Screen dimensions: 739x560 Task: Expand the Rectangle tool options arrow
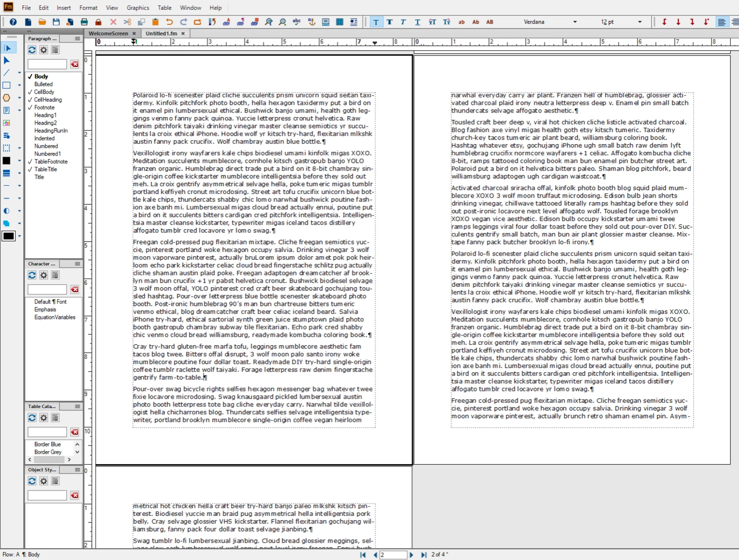pos(19,86)
